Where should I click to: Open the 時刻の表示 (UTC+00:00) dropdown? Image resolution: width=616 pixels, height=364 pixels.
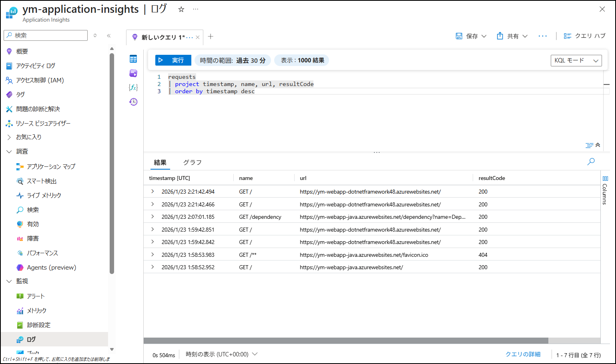coord(222,354)
